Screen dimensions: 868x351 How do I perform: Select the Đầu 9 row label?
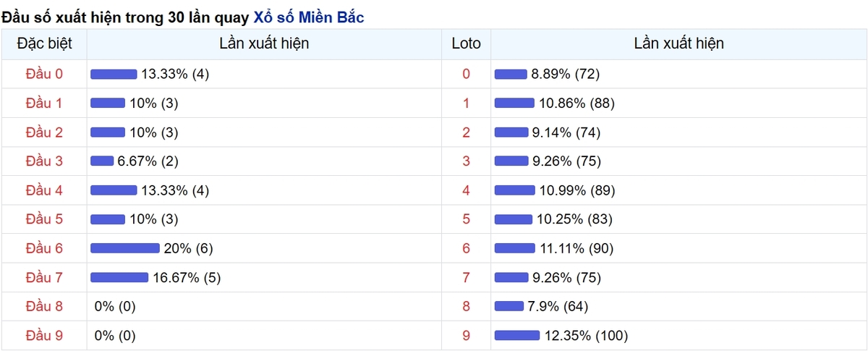(x=44, y=335)
